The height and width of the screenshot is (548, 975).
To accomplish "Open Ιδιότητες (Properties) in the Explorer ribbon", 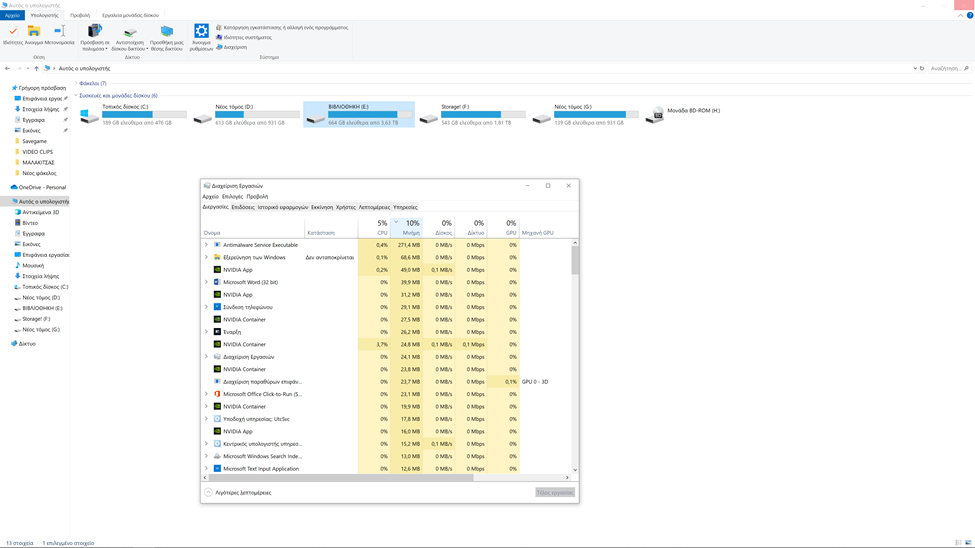I will (x=12, y=35).
